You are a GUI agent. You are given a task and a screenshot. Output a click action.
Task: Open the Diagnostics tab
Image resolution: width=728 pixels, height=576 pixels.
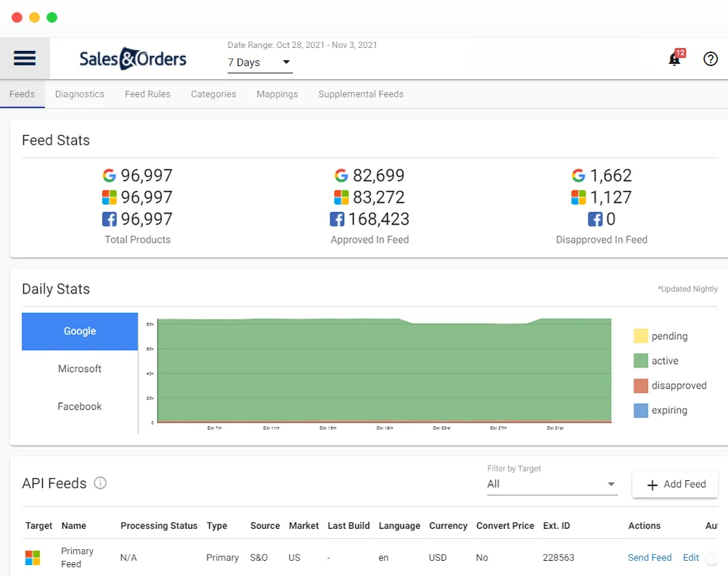click(80, 94)
